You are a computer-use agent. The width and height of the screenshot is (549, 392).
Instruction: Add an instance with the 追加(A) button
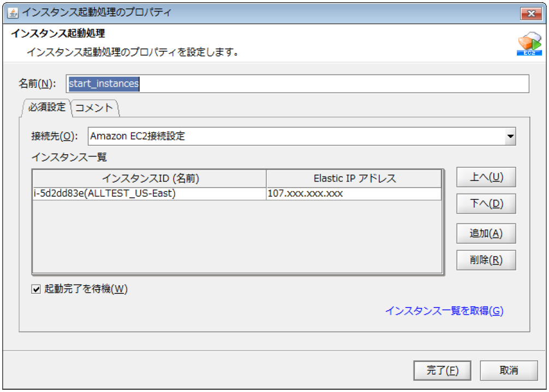[486, 233]
